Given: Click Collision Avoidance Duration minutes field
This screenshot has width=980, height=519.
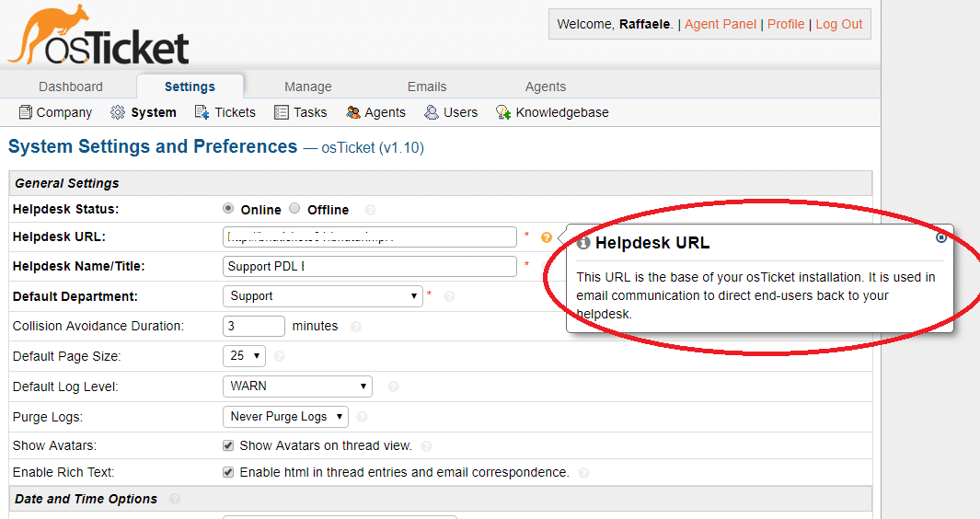Looking at the screenshot, I should (254, 326).
